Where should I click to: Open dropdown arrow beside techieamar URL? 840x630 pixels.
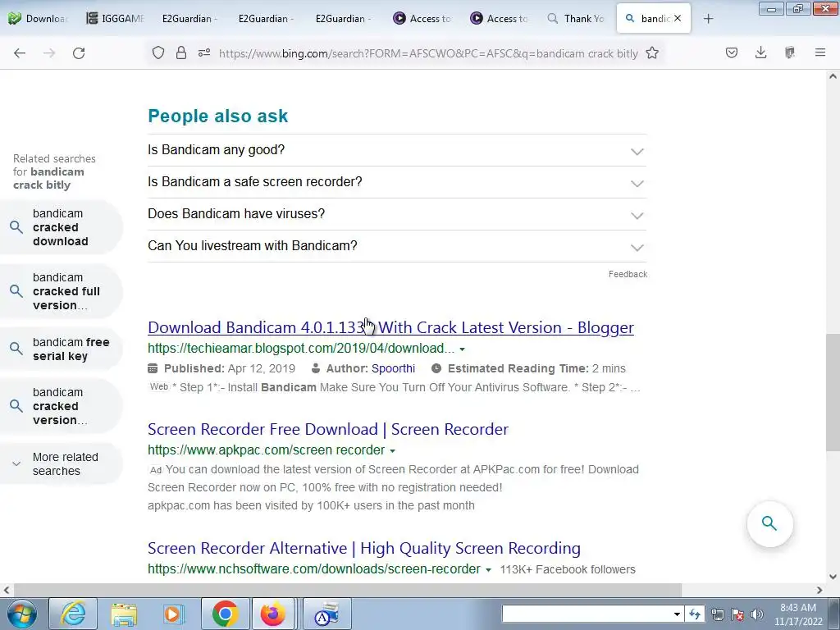point(463,349)
